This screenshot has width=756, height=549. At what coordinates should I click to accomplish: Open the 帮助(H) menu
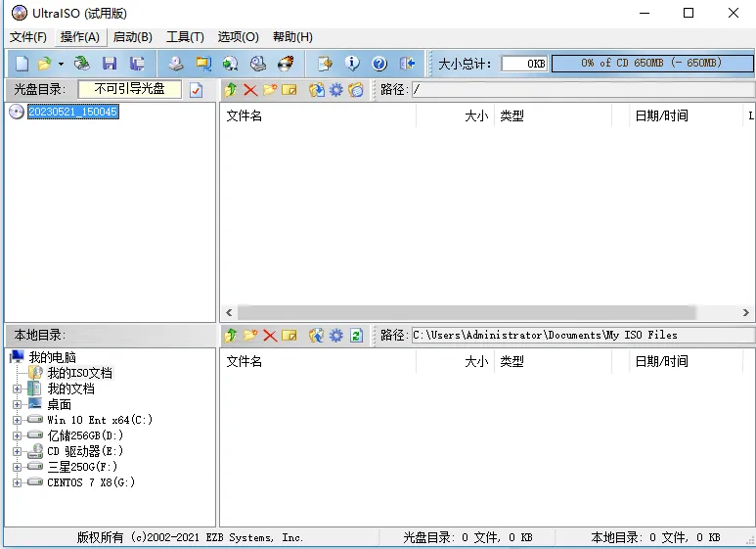coord(292,37)
